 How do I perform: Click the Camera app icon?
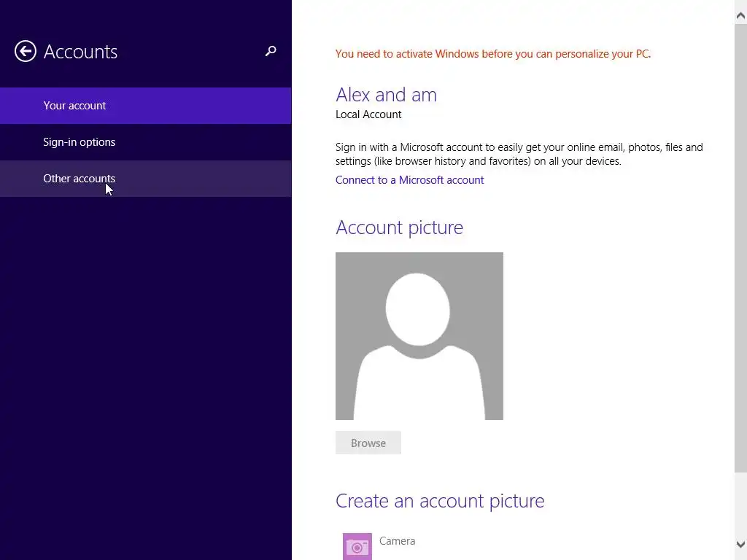click(357, 546)
